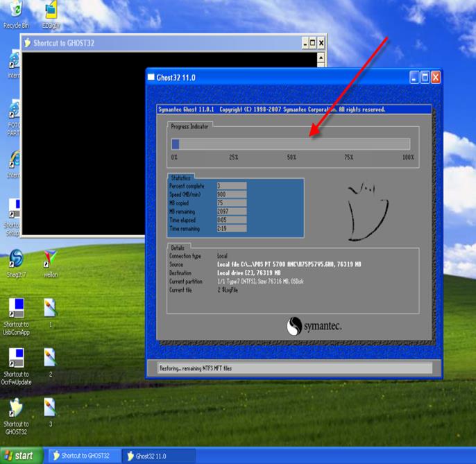Maximize the Ghost32 11.0 window
The height and width of the screenshot is (464, 476).
tap(425, 78)
